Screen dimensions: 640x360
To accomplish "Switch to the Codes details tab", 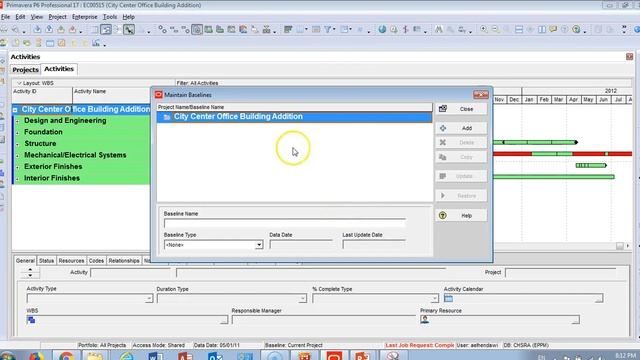I will click(96, 260).
